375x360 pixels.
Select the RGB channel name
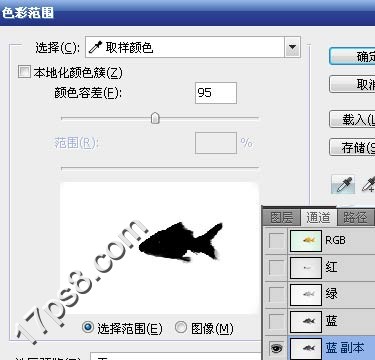pos(335,240)
